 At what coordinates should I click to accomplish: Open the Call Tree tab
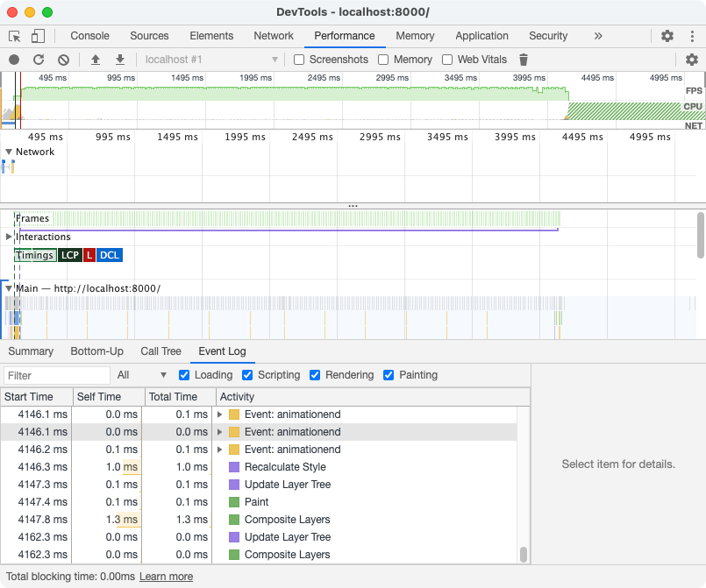coord(160,351)
